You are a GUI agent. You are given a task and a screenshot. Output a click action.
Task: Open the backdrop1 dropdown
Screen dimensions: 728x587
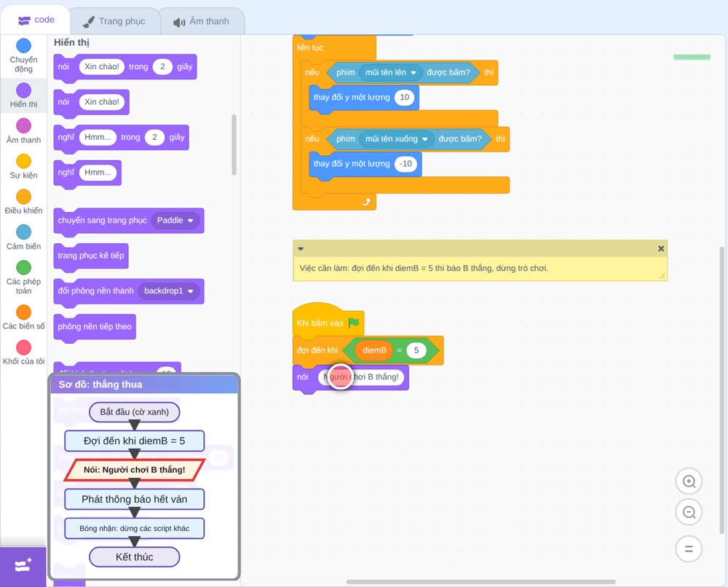pos(169,291)
